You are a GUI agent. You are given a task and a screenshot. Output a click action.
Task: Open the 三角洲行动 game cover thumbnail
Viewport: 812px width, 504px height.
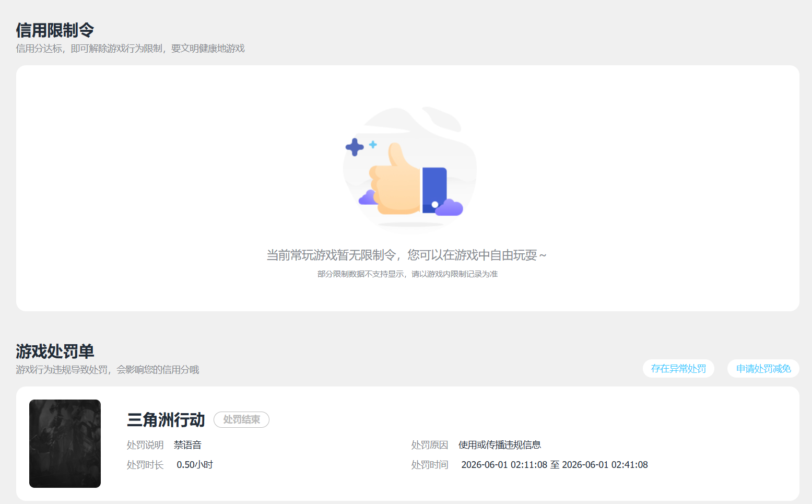[x=65, y=443]
